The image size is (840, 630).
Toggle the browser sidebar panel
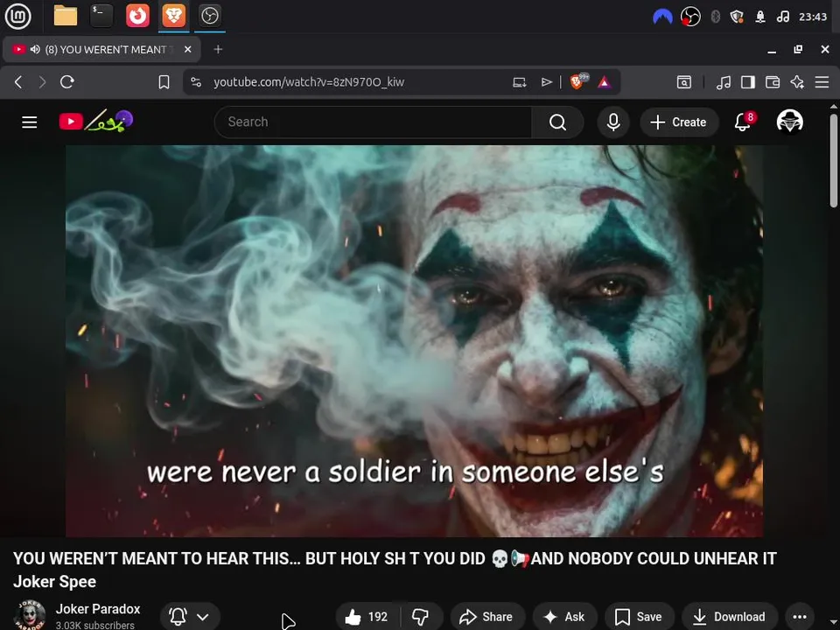(x=748, y=82)
